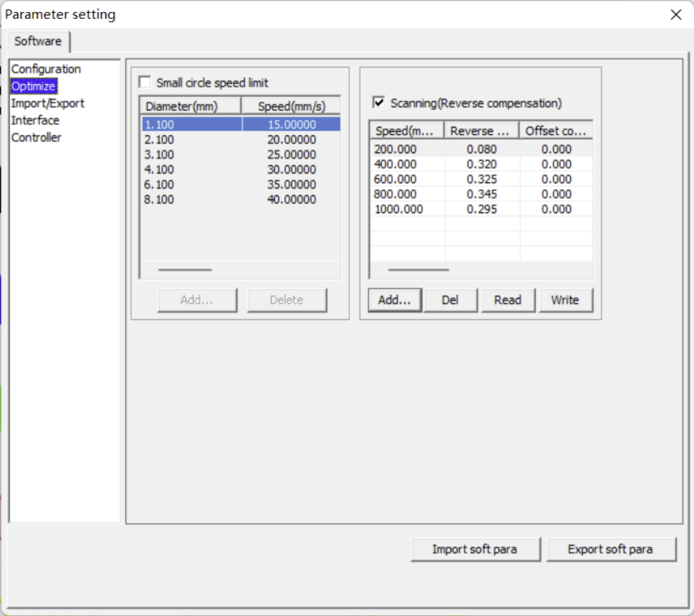Click Add... in the scanning compensation panel
The height and width of the screenshot is (616, 694).
(395, 300)
